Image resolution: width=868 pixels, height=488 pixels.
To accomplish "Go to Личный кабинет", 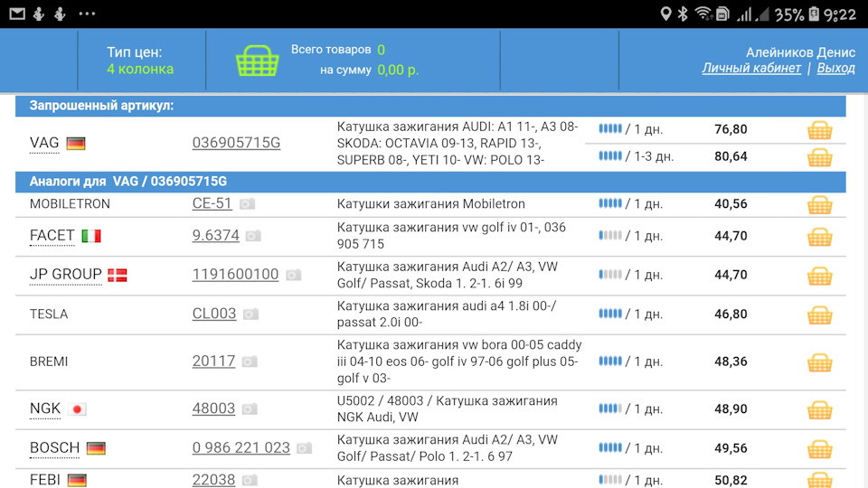I will pyautogui.click(x=751, y=68).
